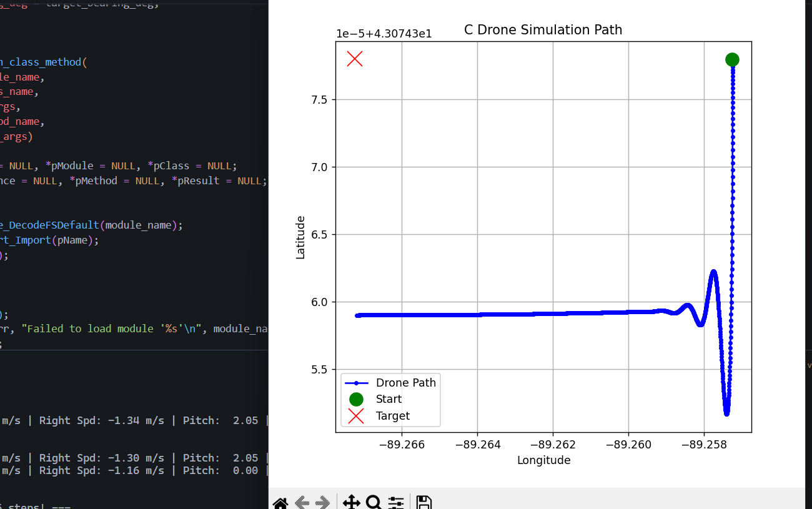Reset the plot view with Home icon
The width and height of the screenshot is (812, 509).
click(x=280, y=503)
